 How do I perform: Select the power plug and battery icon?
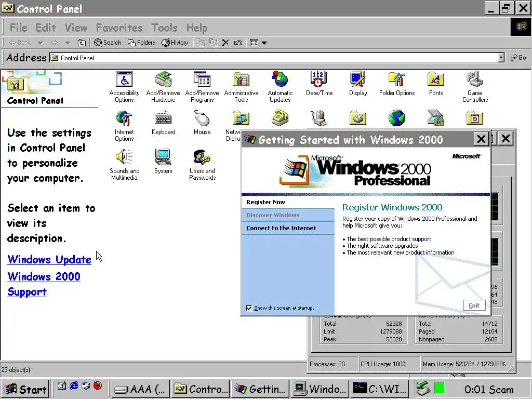(x=319, y=118)
